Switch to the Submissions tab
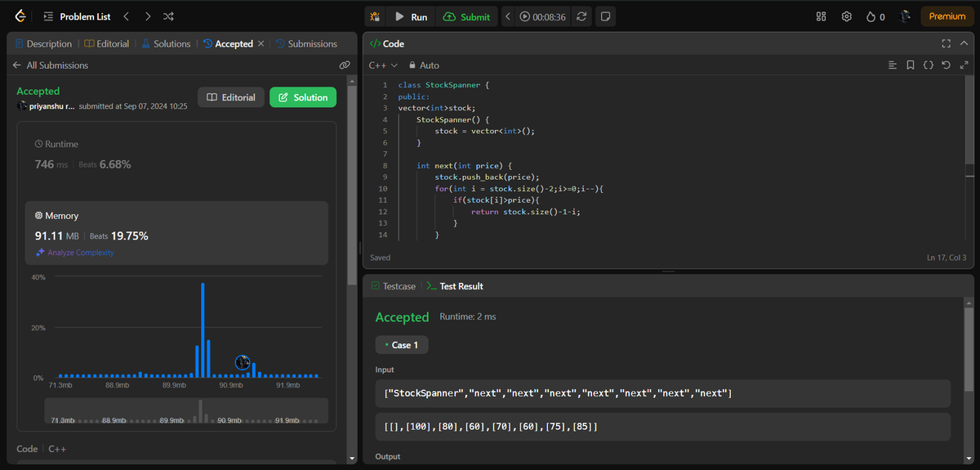 tap(306, 44)
